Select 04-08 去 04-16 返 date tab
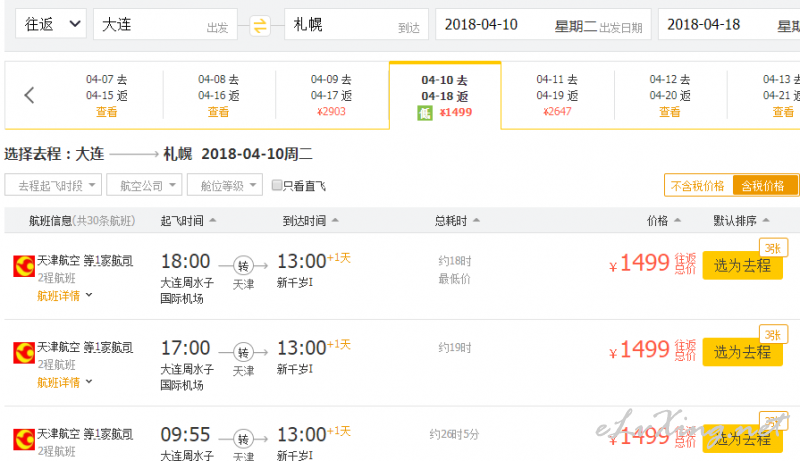The height and width of the screenshot is (461, 800). [x=218, y=95]
